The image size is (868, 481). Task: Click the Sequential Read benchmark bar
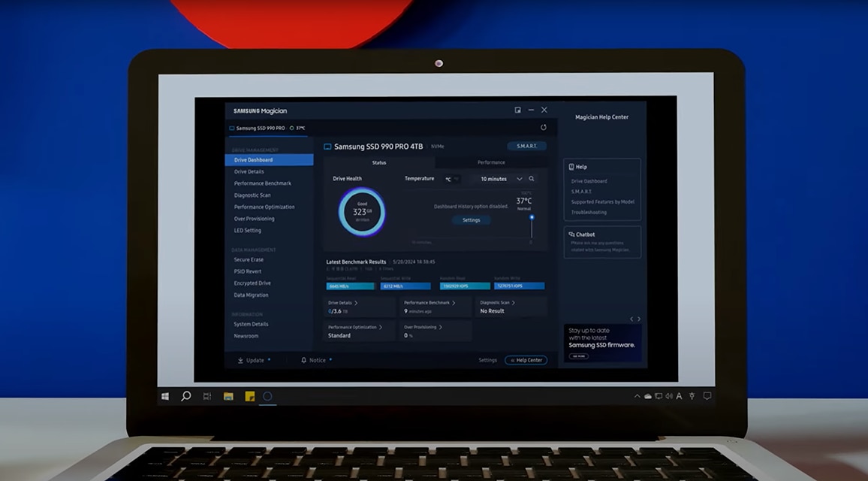point(351,286)
